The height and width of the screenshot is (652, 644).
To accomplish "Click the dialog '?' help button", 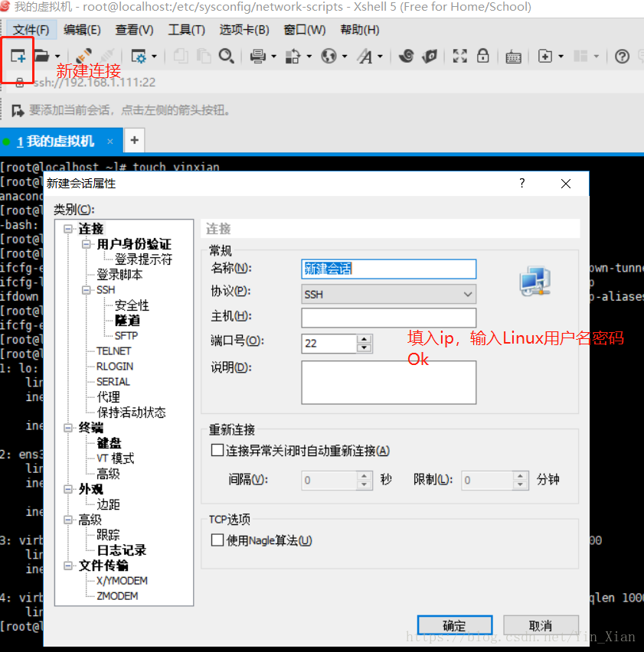I will (522, 183).
